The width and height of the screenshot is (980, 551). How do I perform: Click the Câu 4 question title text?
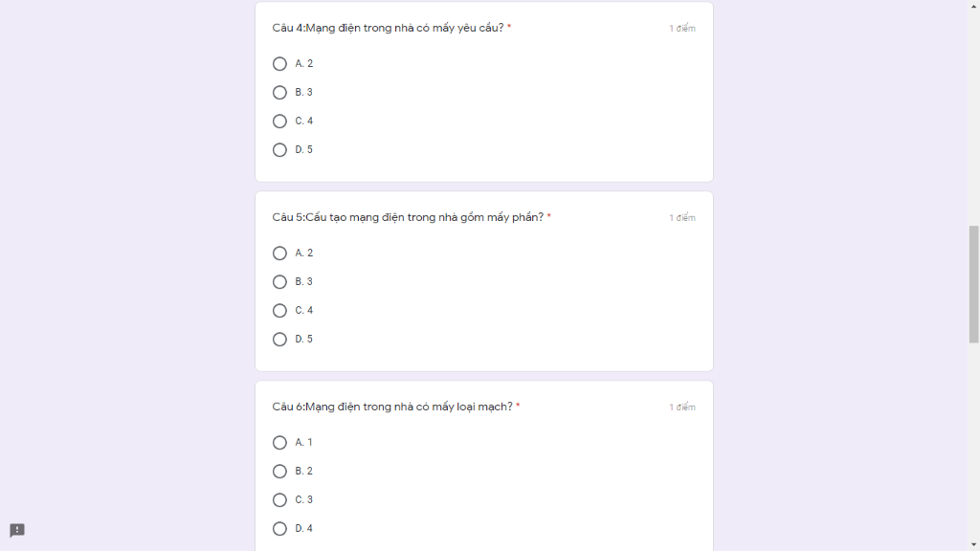click(x=388, y=28)
